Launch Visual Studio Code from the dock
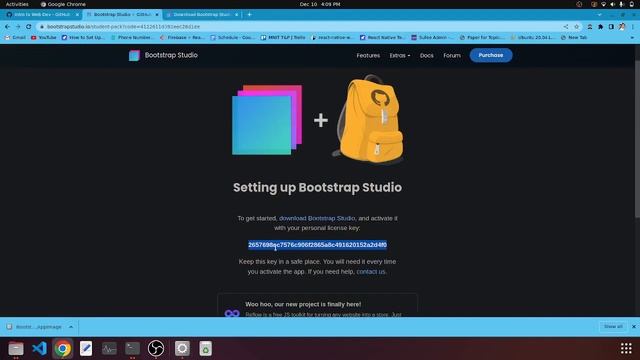This screenshot has height=360, width=640. click(x=39, y=348)
